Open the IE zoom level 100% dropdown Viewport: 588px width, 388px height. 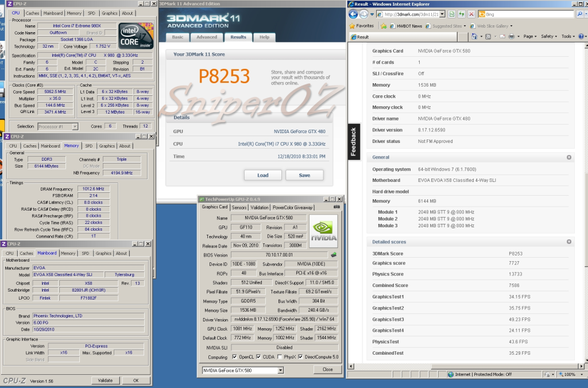(x=582, y=374)
